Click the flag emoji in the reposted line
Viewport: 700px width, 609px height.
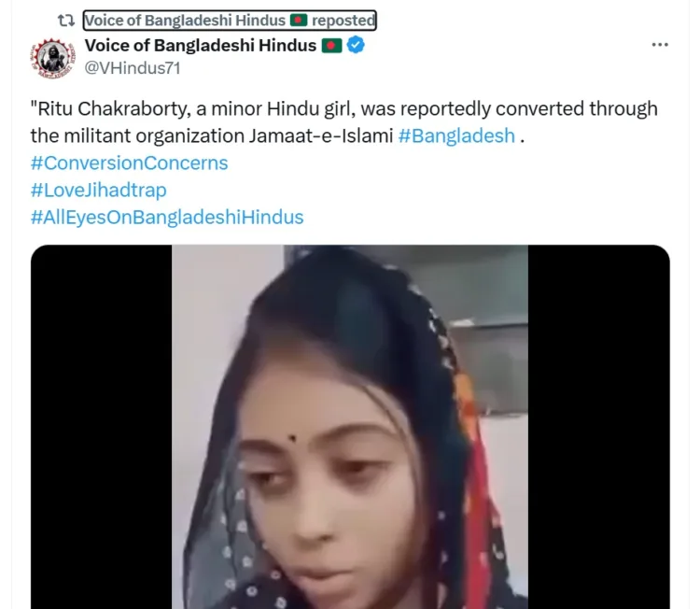click(299, 21)
